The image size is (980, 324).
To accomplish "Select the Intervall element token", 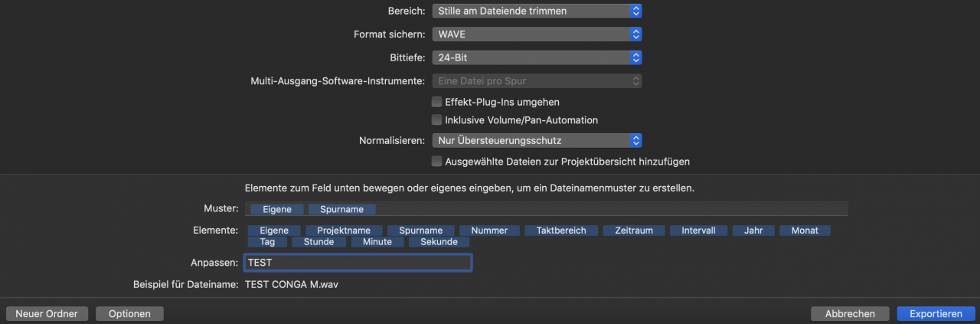I will pos(698,230).
